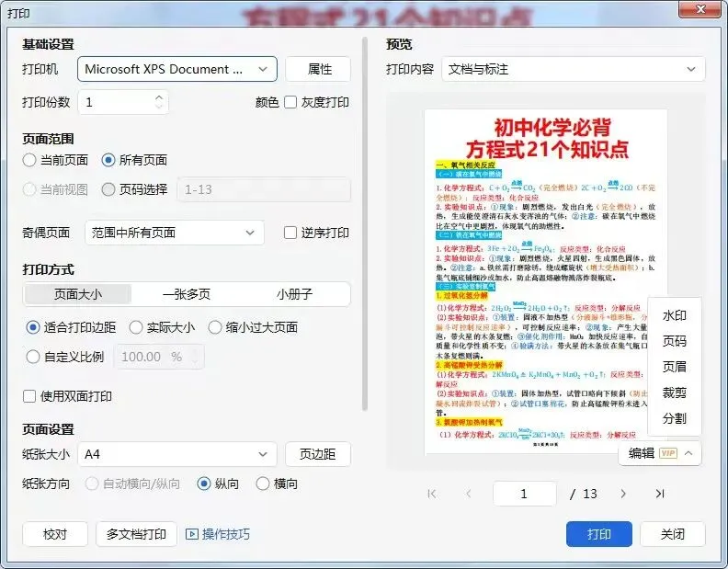Image resolution: width=728 pixels, height=569 pixels.
Task: Switch to 小册子 tab
Action: point(294,294)
